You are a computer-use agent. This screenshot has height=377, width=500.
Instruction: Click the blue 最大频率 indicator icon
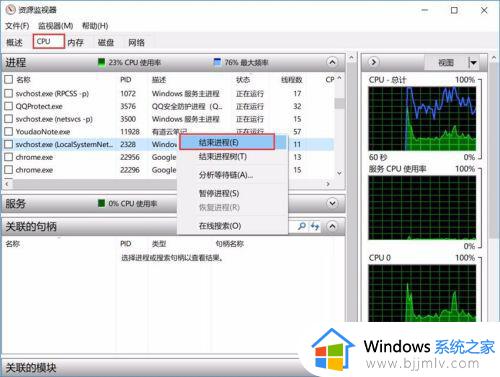pyautogui.click(x=217, y=62)
